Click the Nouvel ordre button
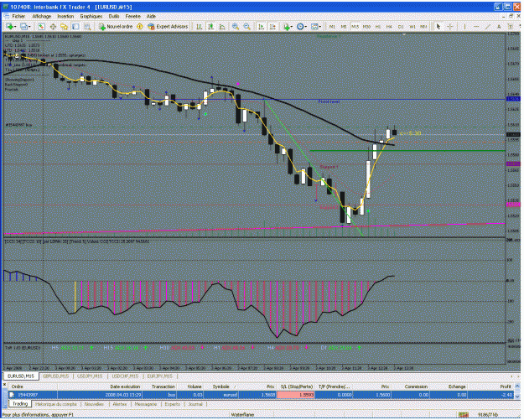 coord(116,26)
